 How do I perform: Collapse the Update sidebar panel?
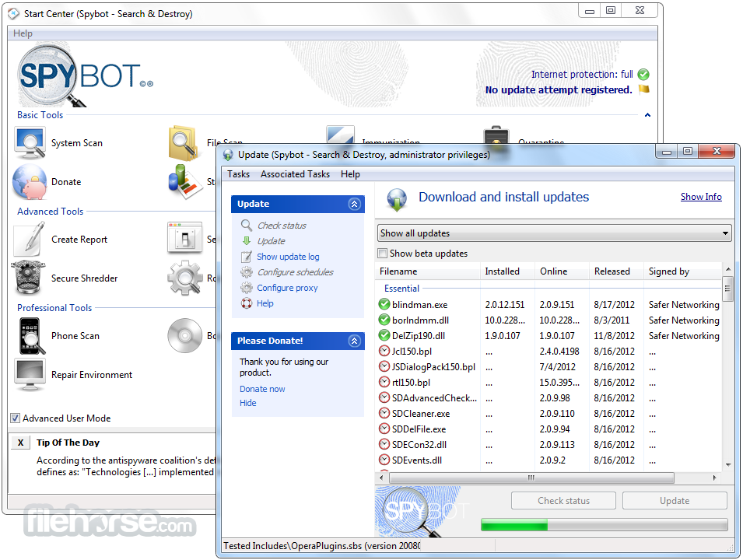click(x=355, y=204)
